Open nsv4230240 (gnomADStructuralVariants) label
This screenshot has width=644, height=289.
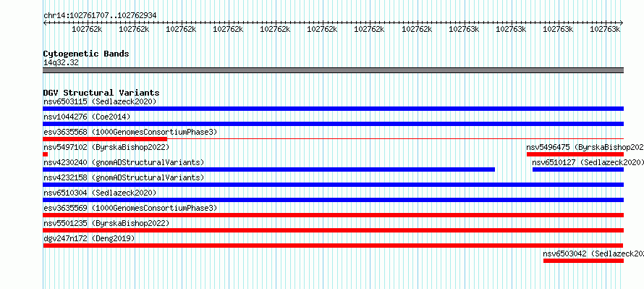124,162
